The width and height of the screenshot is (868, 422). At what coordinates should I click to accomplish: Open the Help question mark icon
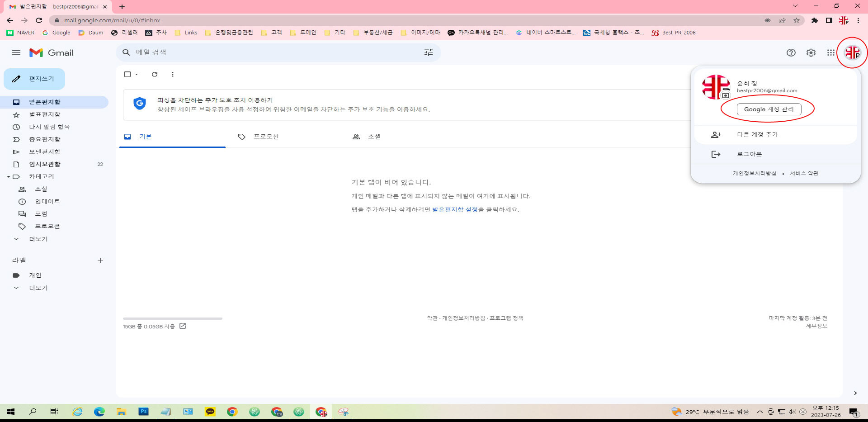coord(791,52)
